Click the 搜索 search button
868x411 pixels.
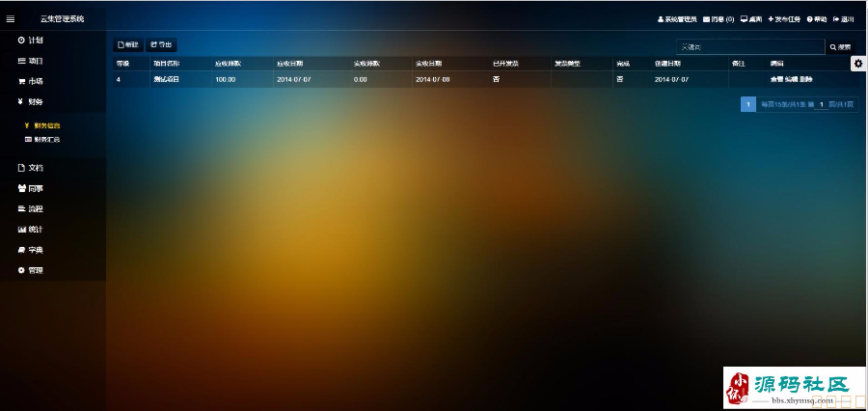(840, 47)
